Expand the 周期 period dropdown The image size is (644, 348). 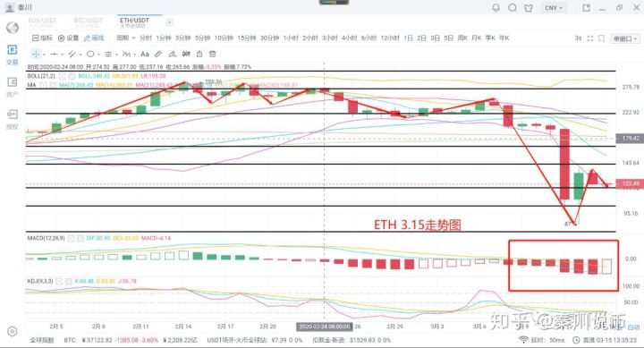125,38
